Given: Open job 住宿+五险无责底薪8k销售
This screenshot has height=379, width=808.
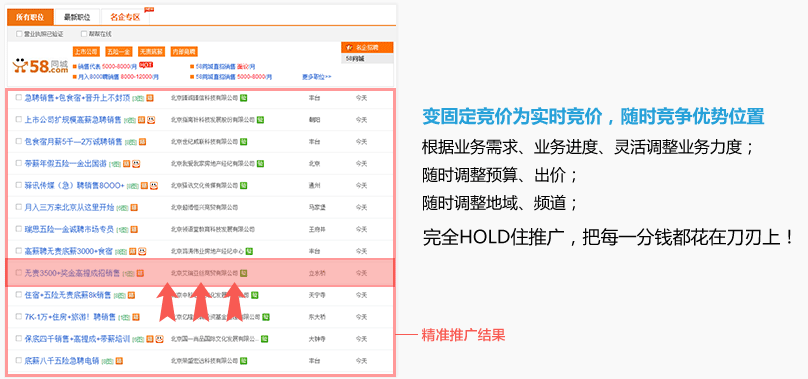Looking at the screenshot, I should [x=68, y=295].
